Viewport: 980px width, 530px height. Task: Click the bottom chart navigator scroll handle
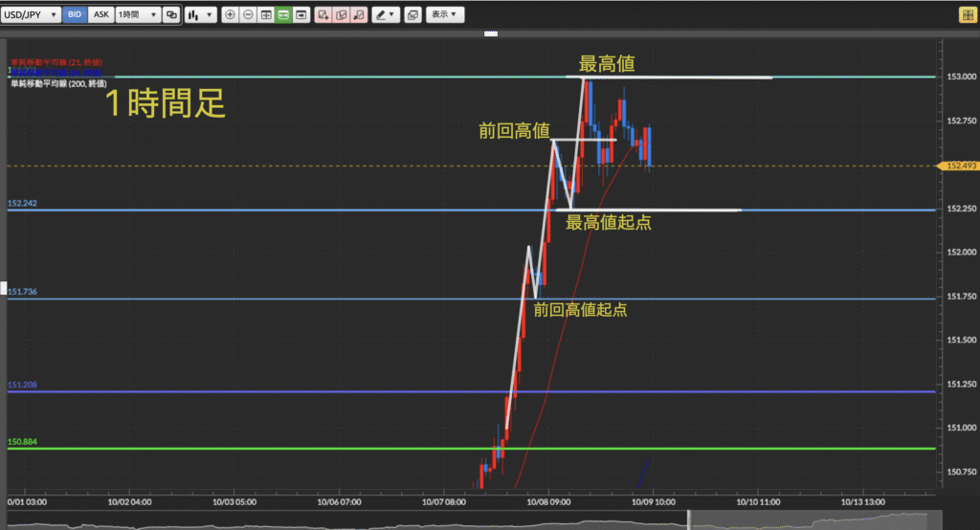tap(688, 519)
